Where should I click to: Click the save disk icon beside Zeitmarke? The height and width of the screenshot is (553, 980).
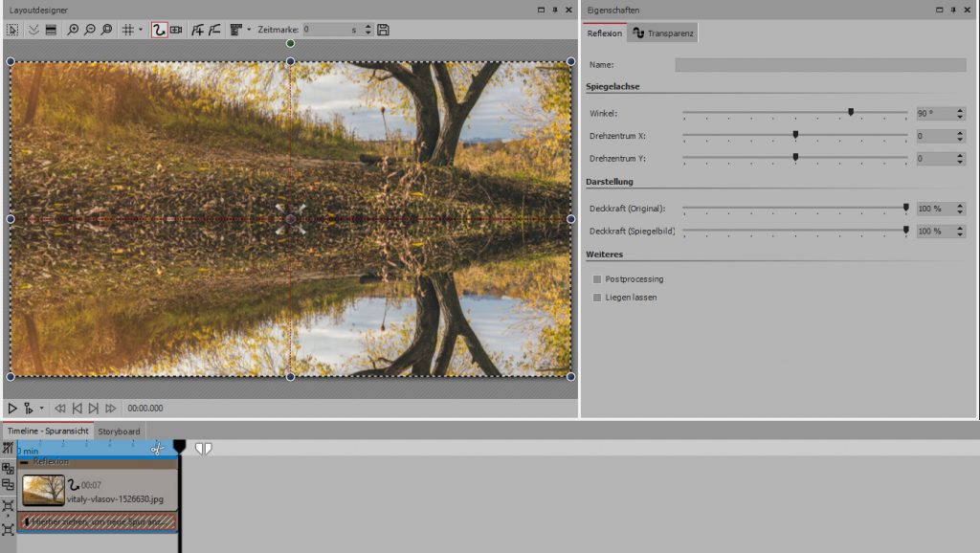tap(383, 31)
